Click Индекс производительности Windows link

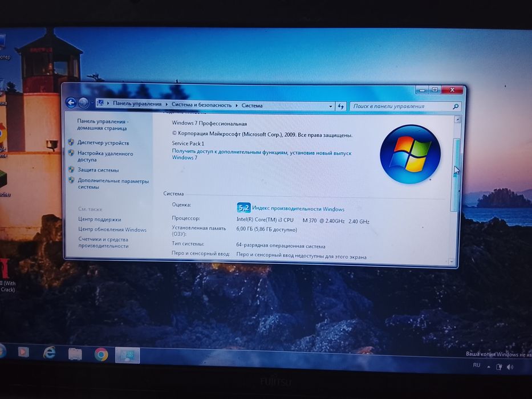[298, 209]
